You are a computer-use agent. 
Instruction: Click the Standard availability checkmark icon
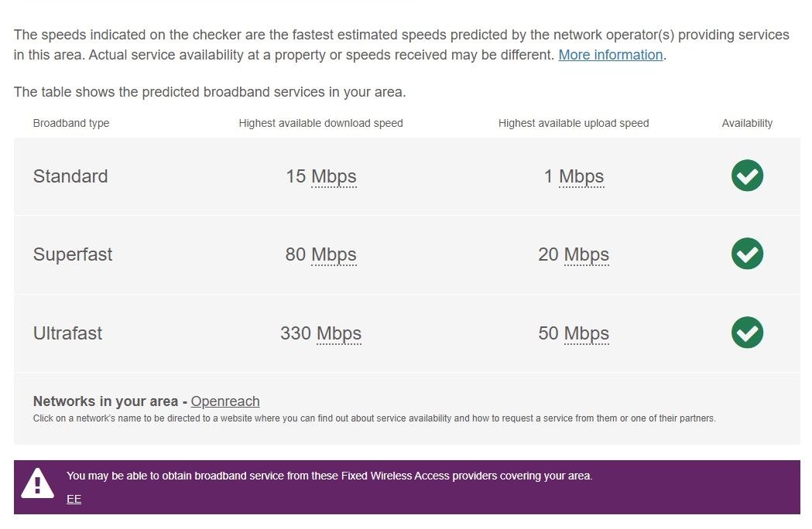click(747, 176)
